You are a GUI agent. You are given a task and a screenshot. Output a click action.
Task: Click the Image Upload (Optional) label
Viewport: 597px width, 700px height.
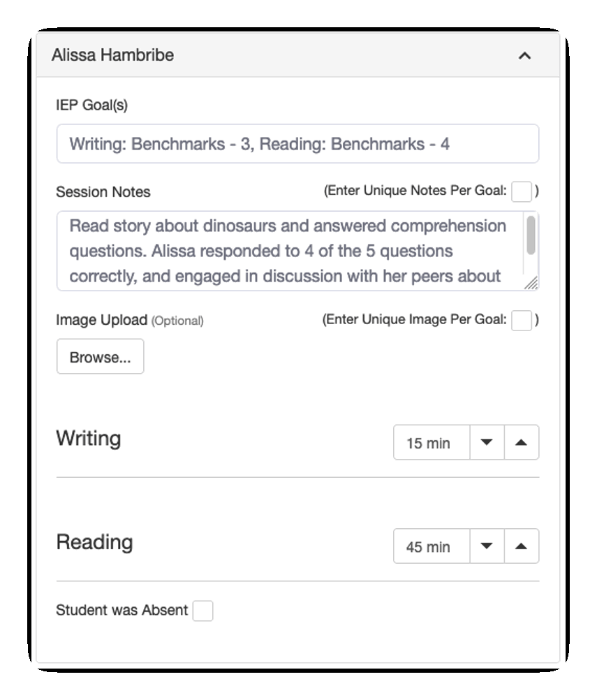129,321
